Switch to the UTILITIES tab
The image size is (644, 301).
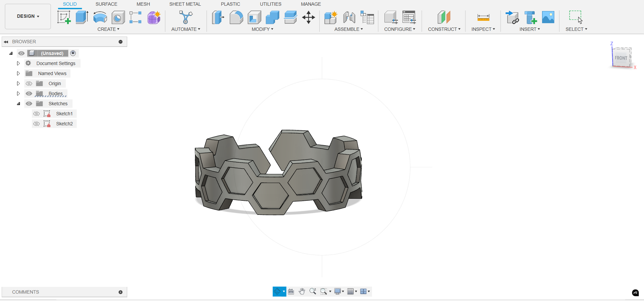pyautogui.click(x=271, y=4)
